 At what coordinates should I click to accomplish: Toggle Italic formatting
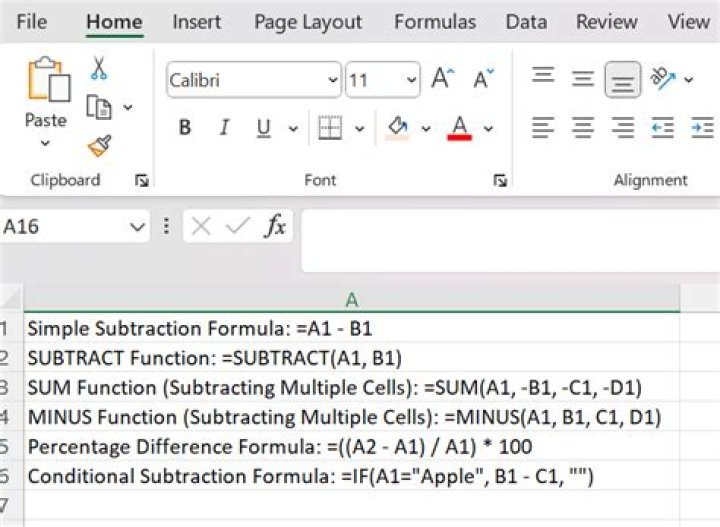224,128
